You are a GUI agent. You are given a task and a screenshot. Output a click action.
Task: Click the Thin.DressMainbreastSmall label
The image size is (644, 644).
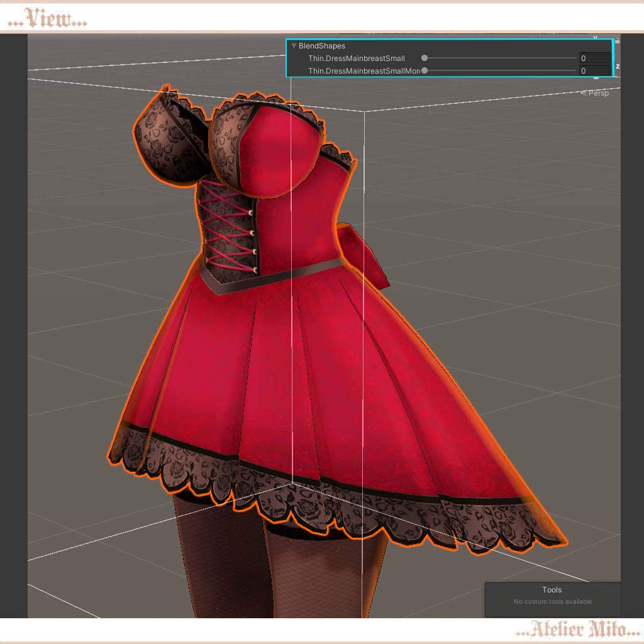[356, 58]
